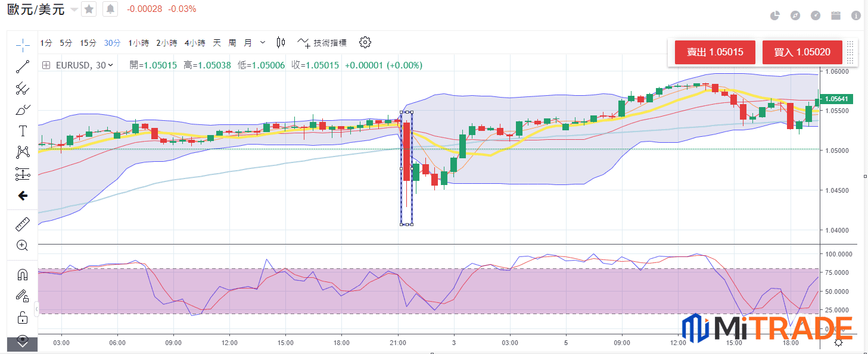
Task: Open the calendar icon at top right
Action: click(835, 16)
